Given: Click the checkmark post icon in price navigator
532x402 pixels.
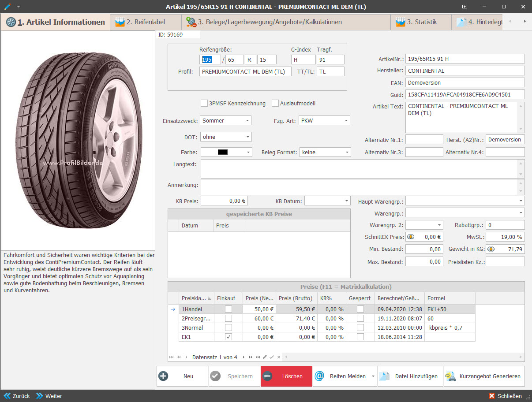Looking at the screenshot, I should click(x=272, y=357).
